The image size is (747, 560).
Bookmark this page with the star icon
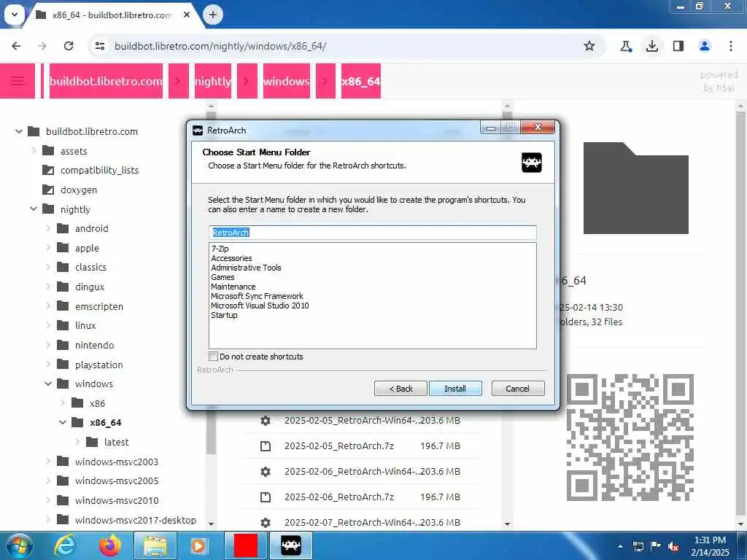point(589,46)
